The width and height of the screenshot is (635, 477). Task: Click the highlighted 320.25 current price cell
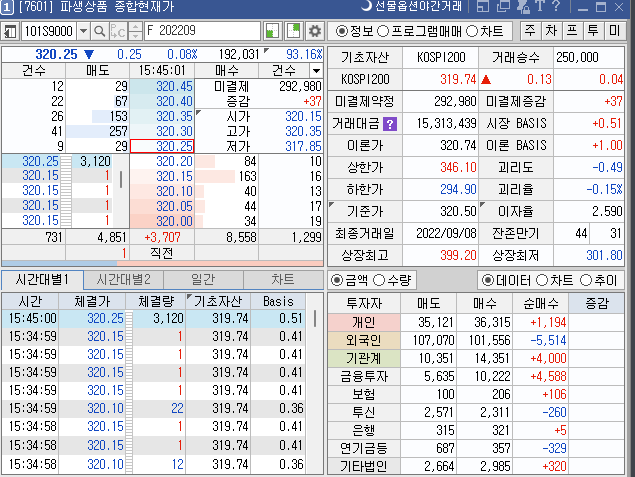[x=162, y=146]
